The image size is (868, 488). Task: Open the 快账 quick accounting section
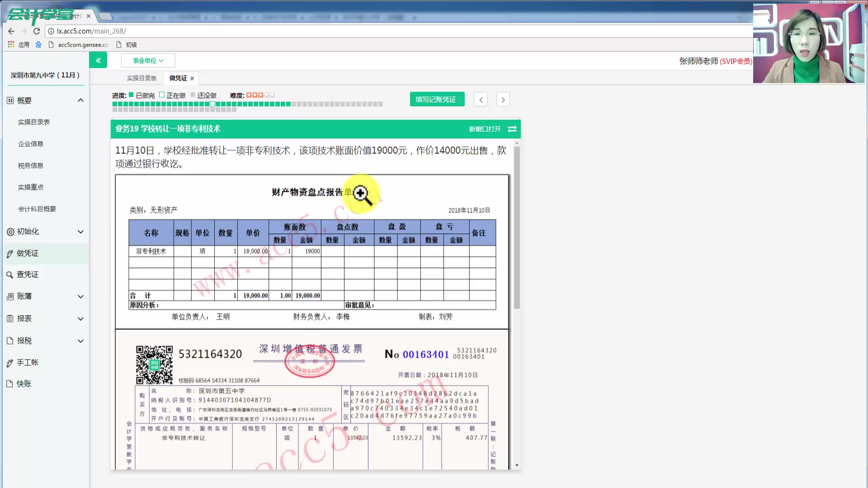point(24,384)
